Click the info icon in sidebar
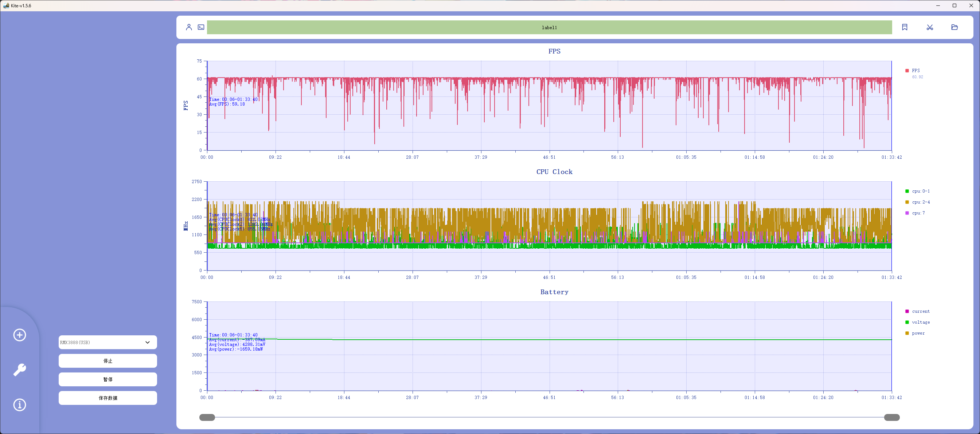This screenshot has height=434, width=980. click(x=20, y=405)
